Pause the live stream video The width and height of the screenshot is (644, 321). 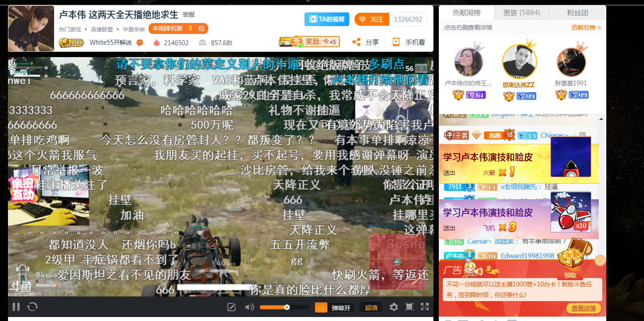(16, 307)
